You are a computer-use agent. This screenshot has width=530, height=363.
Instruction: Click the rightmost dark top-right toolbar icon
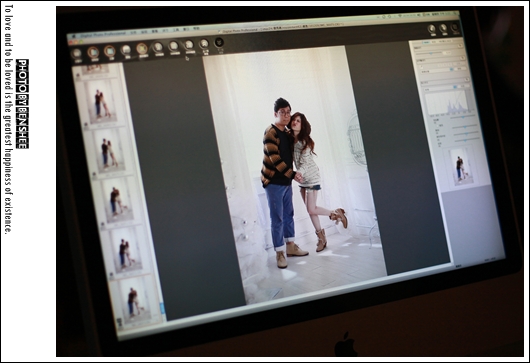(x=455, y=27)
